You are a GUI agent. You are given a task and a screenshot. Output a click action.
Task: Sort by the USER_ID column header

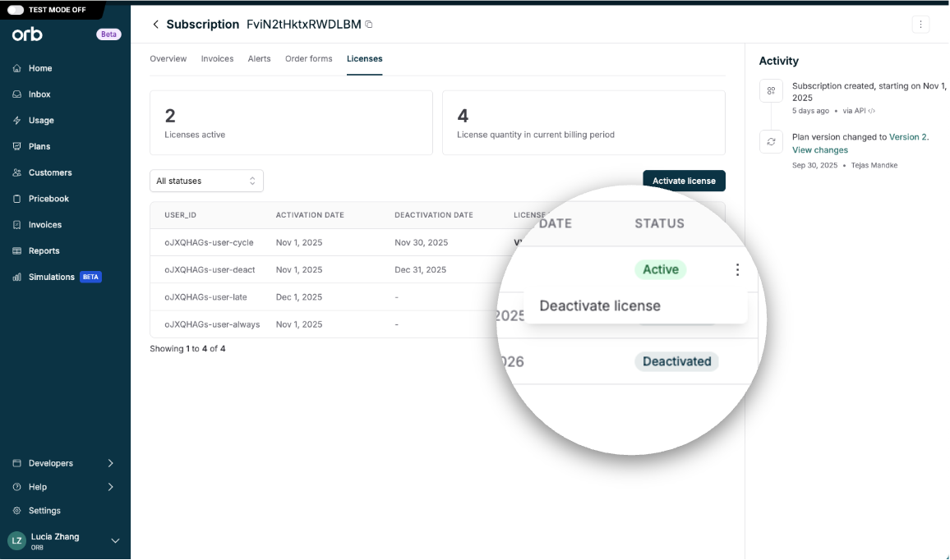[x=181, y=215]
